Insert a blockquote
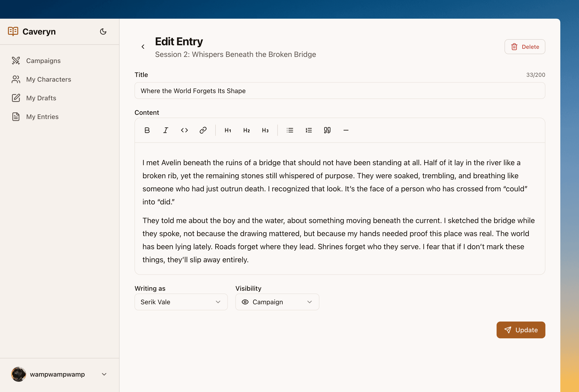This screenshot has width=579, height=392. [327, 130]
